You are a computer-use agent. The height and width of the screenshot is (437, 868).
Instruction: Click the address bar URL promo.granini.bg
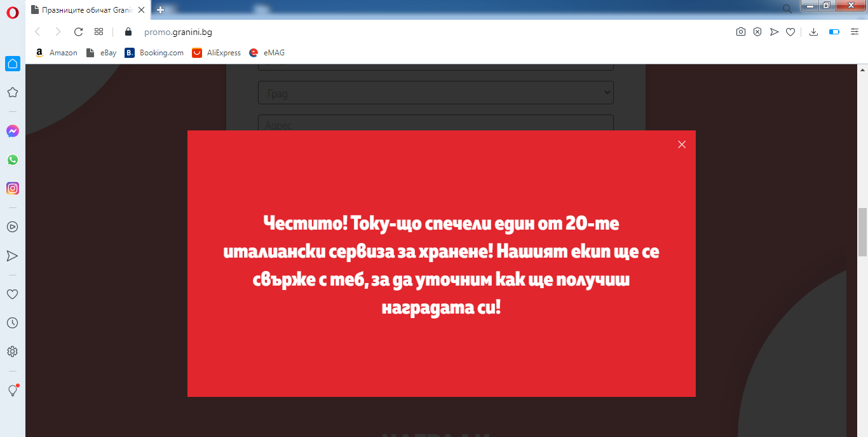coord(178,32)
